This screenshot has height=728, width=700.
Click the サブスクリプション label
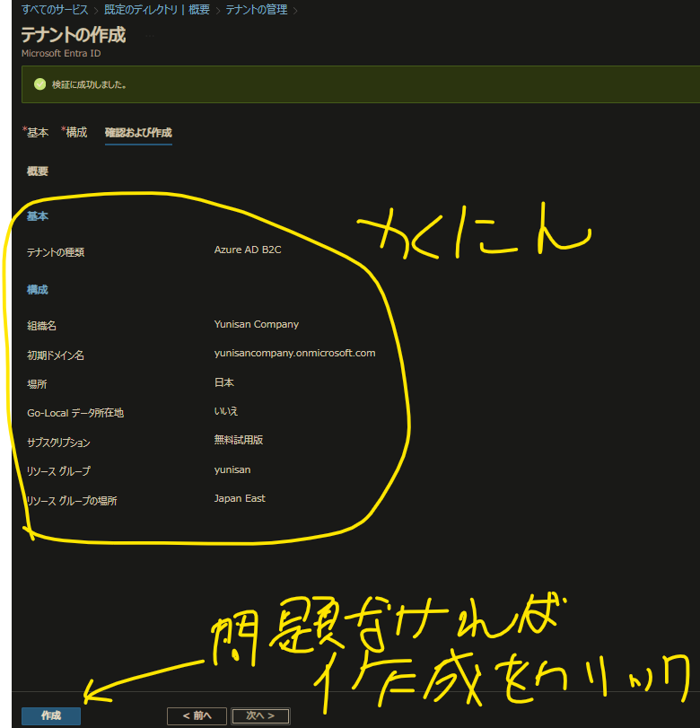(58, 443)
